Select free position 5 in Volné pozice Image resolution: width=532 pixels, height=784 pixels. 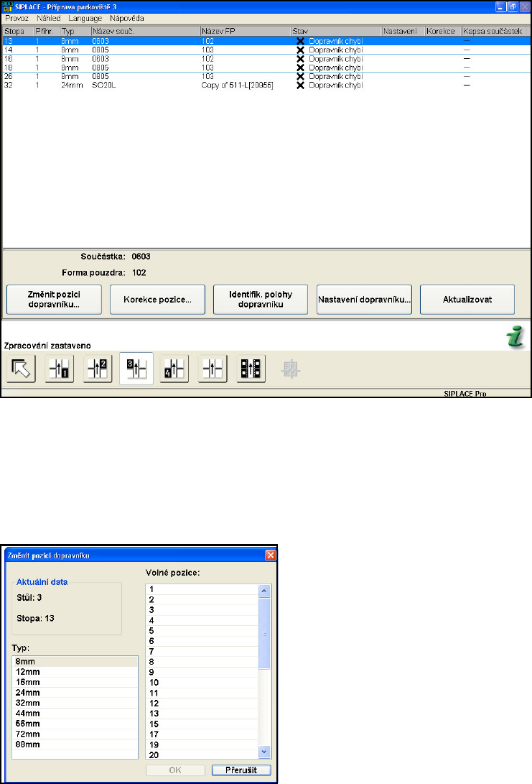pyautogui.click(x=202, y=631)
